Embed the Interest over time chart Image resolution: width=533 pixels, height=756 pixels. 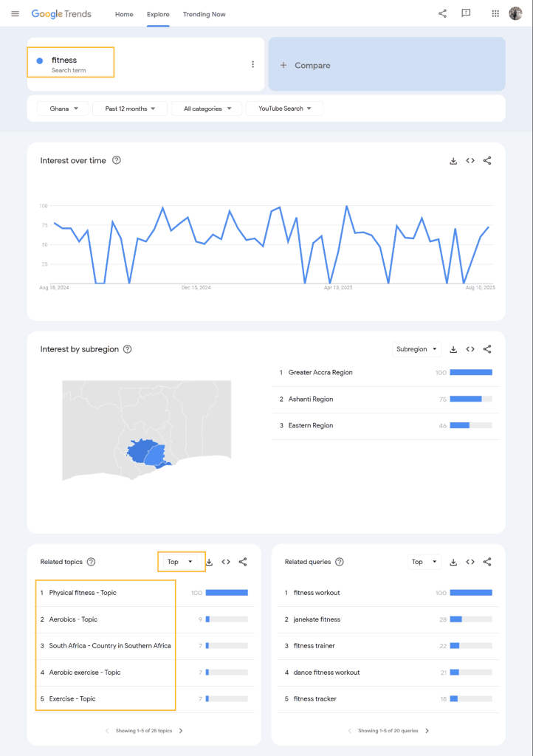point(470,160)
